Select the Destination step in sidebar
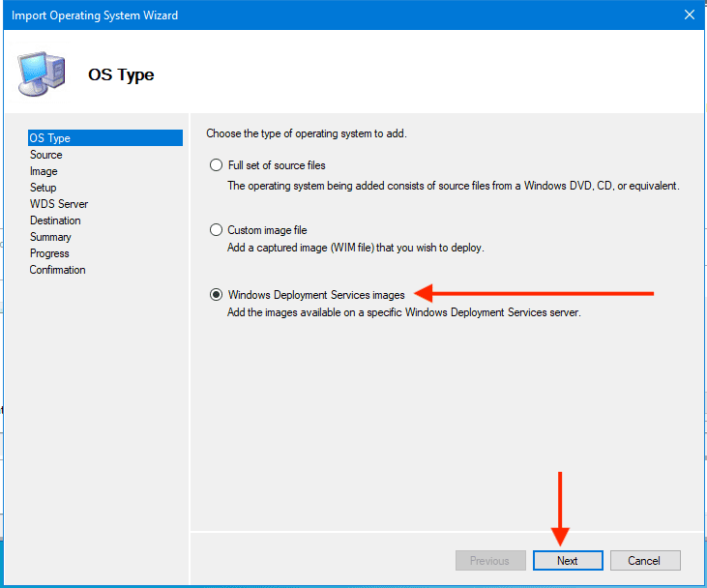 pos(55,220)
